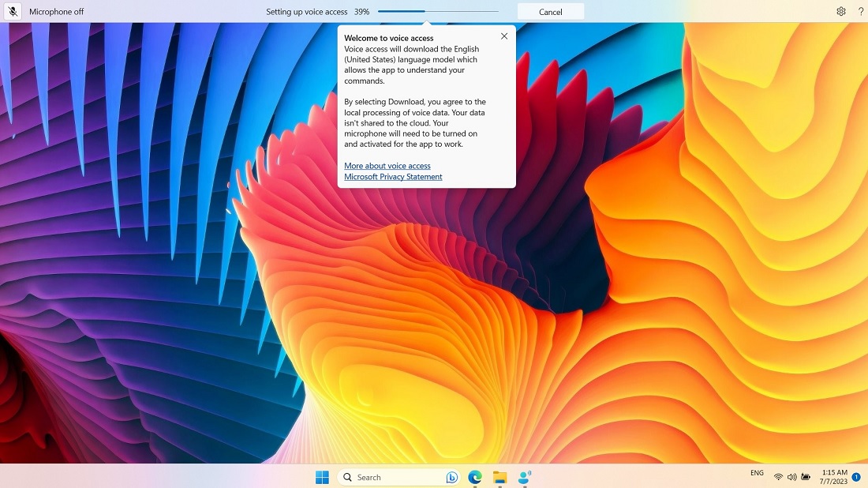This screenshot has width=868, height=488.
Task: Check battery status in the system tray
Action: [x=805, y=477]
